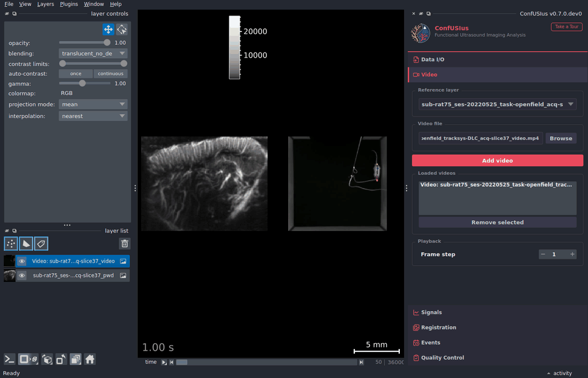Click the time dimension slider
This screenshot has width=588, height=378.
pos(267,362)
